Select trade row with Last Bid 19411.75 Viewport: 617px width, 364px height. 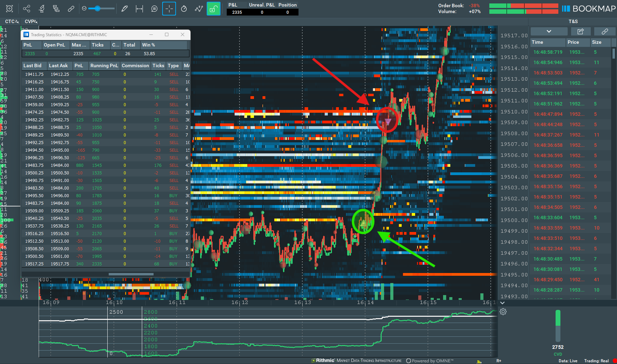[106, 74]
